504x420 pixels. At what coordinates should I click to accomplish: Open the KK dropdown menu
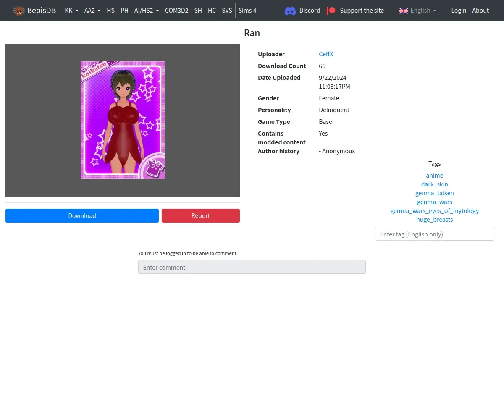pyautogui.click(x=71, y=10)
